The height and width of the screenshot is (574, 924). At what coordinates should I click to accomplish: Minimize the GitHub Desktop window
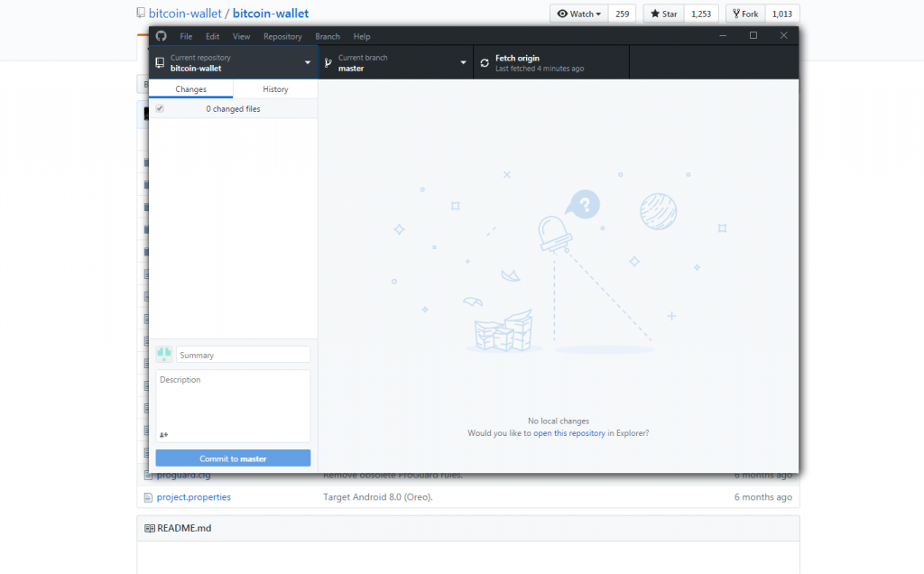click(x=723, y=35)
